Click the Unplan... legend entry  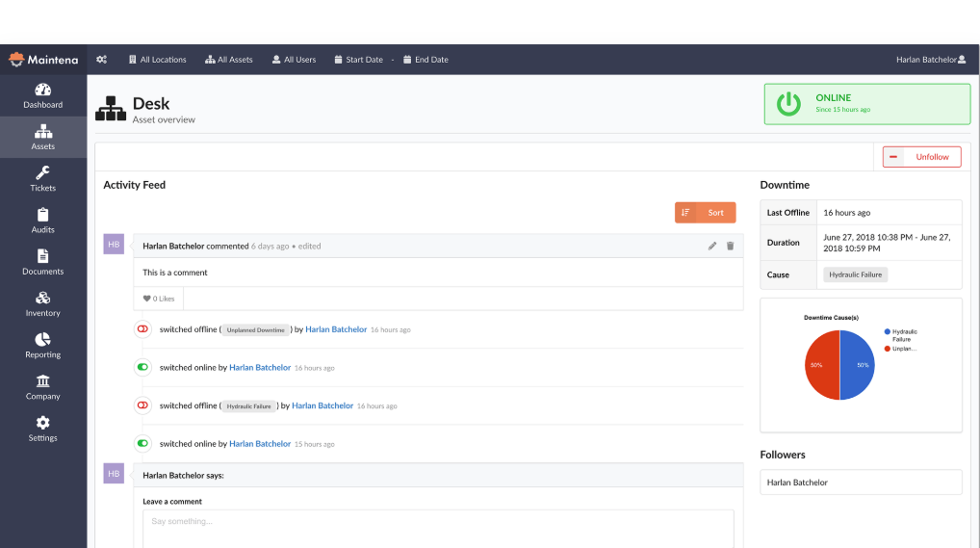click(900, 349)
